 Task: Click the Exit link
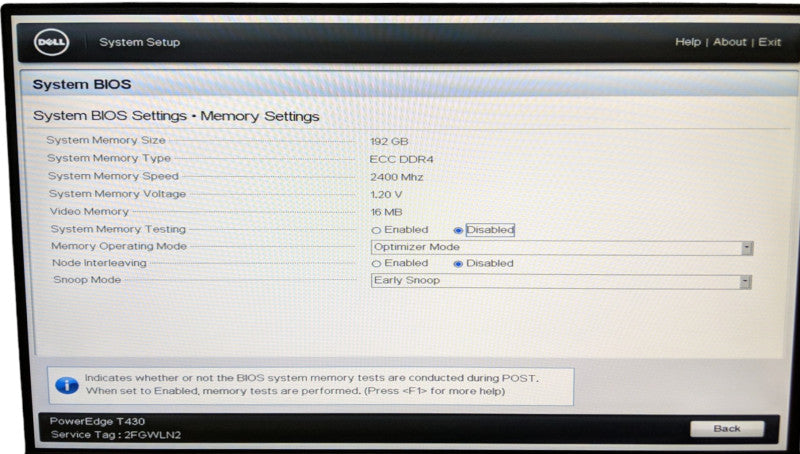pyautogui.click(x=769, y=42)
